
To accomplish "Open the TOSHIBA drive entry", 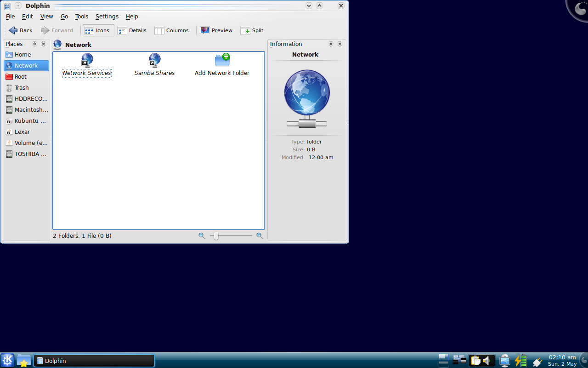I will [x=26, y=154].
